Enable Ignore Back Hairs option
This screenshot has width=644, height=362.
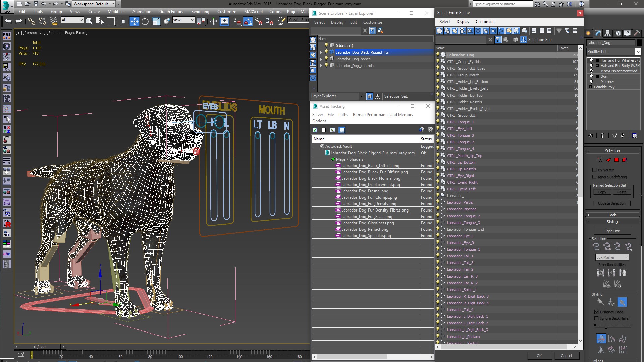coord(596,318)
